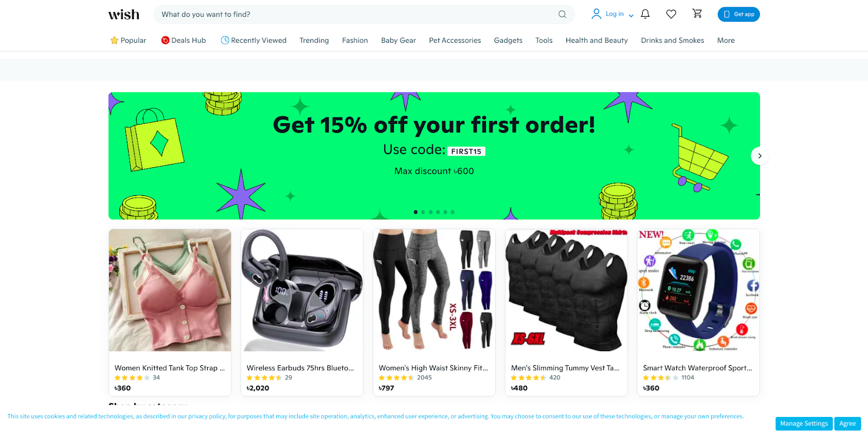Expand the Log in dropdown arrow
This screenshot has width=868, height=437.
click(x=631, y=15)
